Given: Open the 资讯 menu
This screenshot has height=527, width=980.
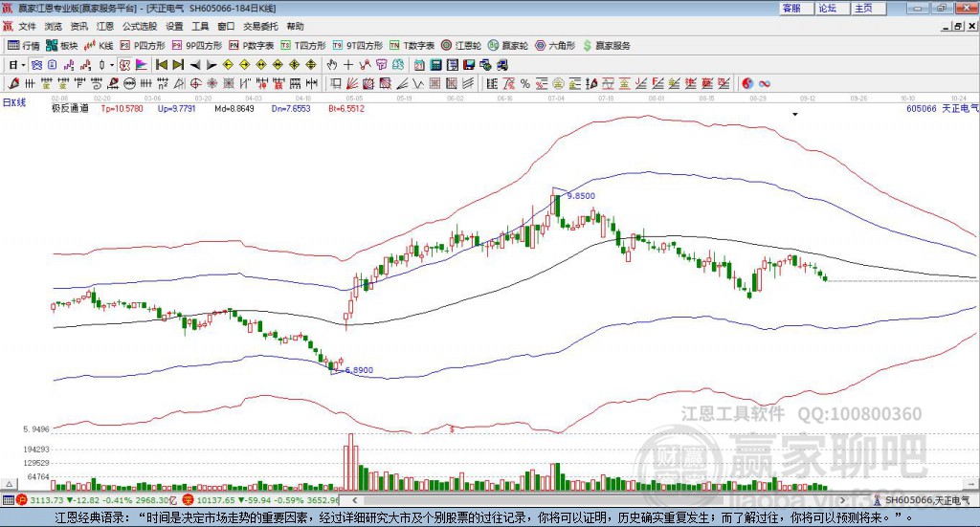Looking at the screenshot, I should click(78, 26).
